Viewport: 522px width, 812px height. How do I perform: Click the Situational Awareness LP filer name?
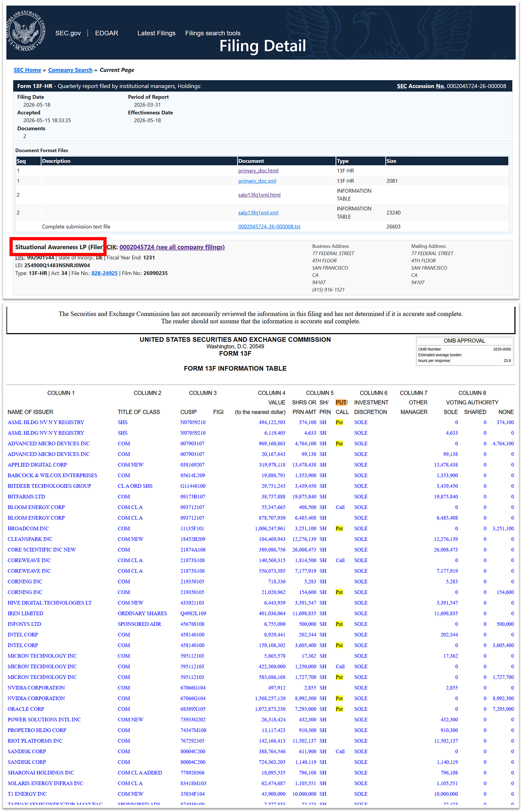click(59, 247)
